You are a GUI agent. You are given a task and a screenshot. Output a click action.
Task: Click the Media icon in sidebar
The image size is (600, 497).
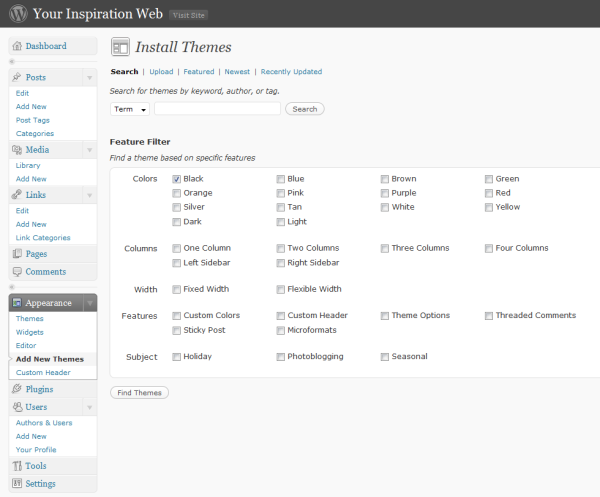coord(17,150)
